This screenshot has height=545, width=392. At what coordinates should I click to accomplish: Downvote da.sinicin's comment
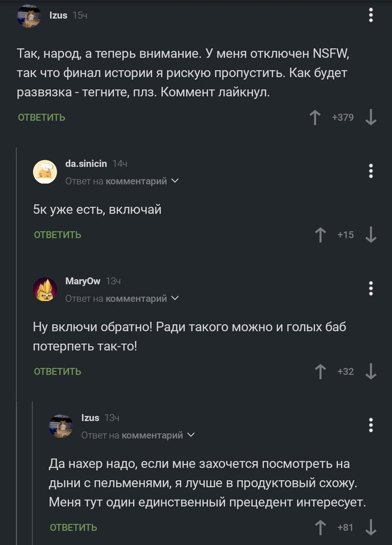370,235
